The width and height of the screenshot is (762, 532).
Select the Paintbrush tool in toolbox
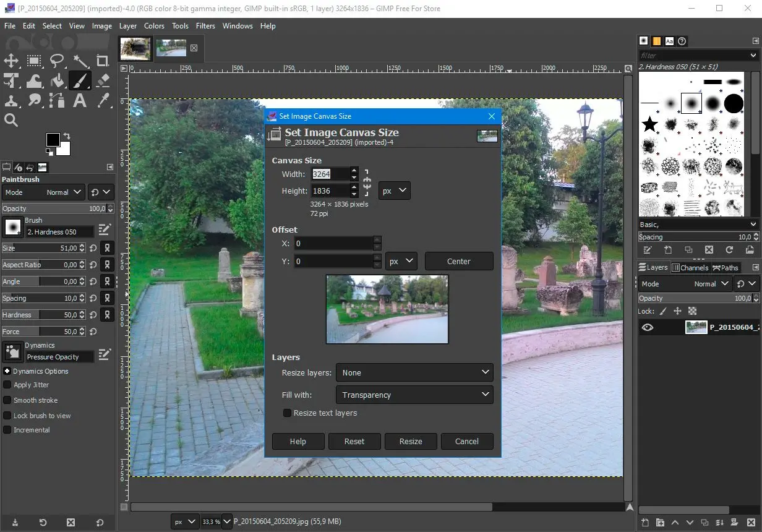(80, 80)
